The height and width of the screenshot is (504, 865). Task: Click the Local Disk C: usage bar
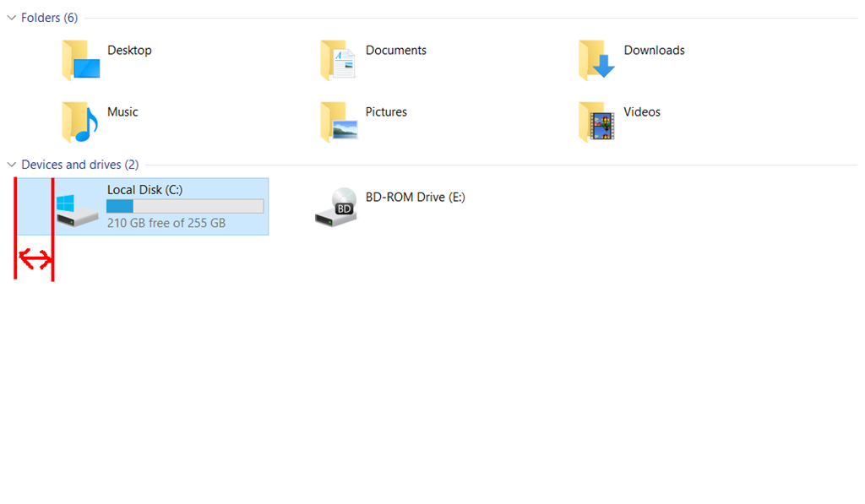click(185, 206)
